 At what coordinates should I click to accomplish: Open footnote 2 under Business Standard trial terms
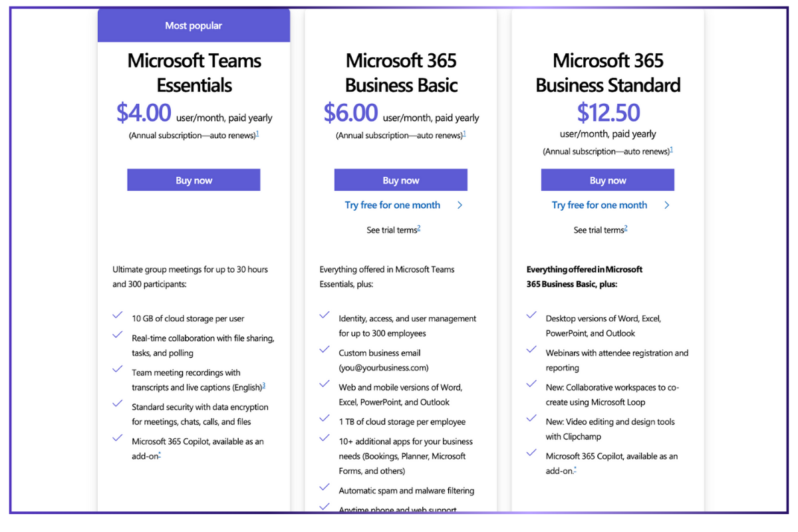click(626, 229)
